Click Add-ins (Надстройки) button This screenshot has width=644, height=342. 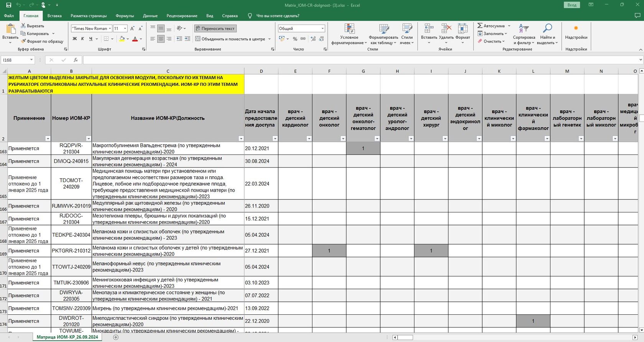coord(576,32)
